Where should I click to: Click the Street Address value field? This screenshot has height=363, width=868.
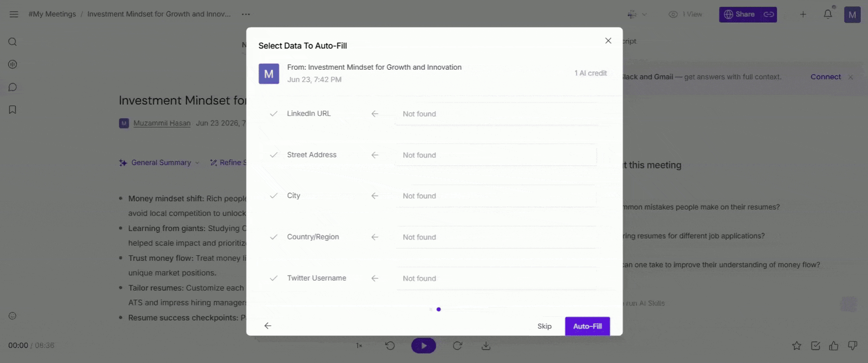coord(496,155)
